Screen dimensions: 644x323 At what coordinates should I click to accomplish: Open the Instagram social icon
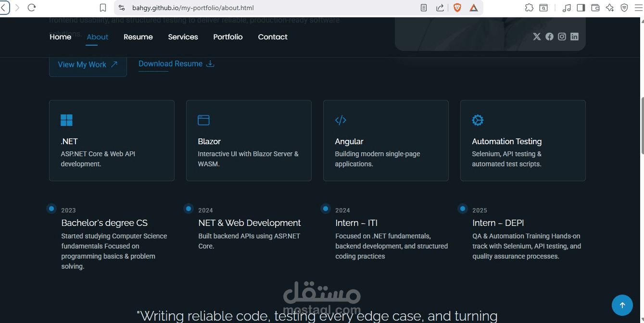[562, 37]
